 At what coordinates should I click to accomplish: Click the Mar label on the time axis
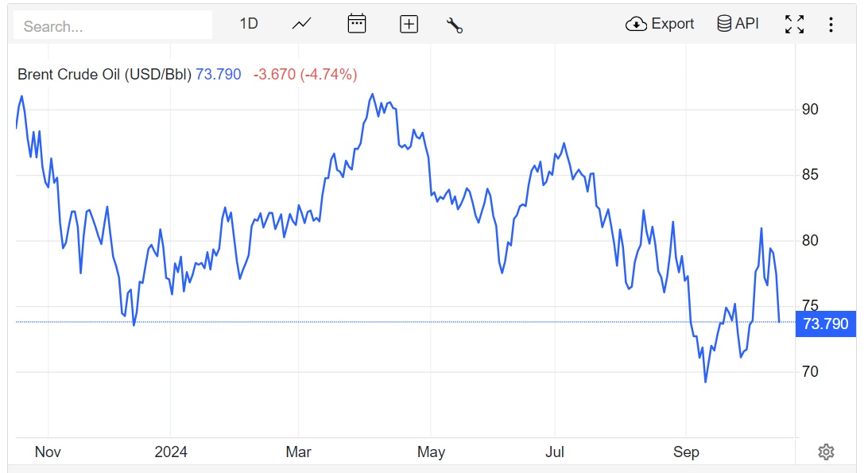click(x=298, y=452)
